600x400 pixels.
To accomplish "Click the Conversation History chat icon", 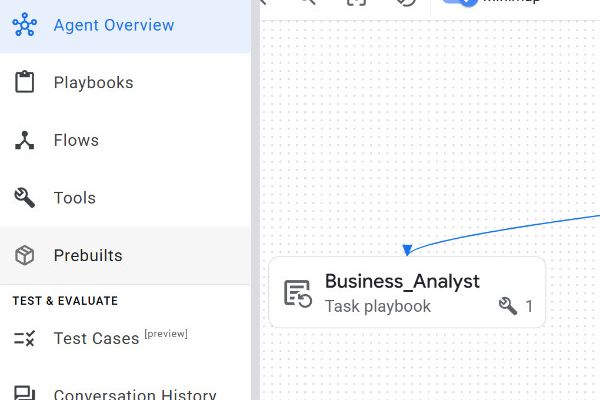I will 25,394.
